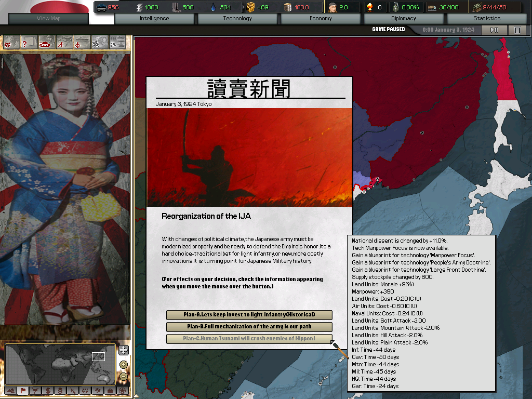Screen dimensions: 532x399
Task: Choose Plan-B full mechanization of the army
Action: point(249,327)
